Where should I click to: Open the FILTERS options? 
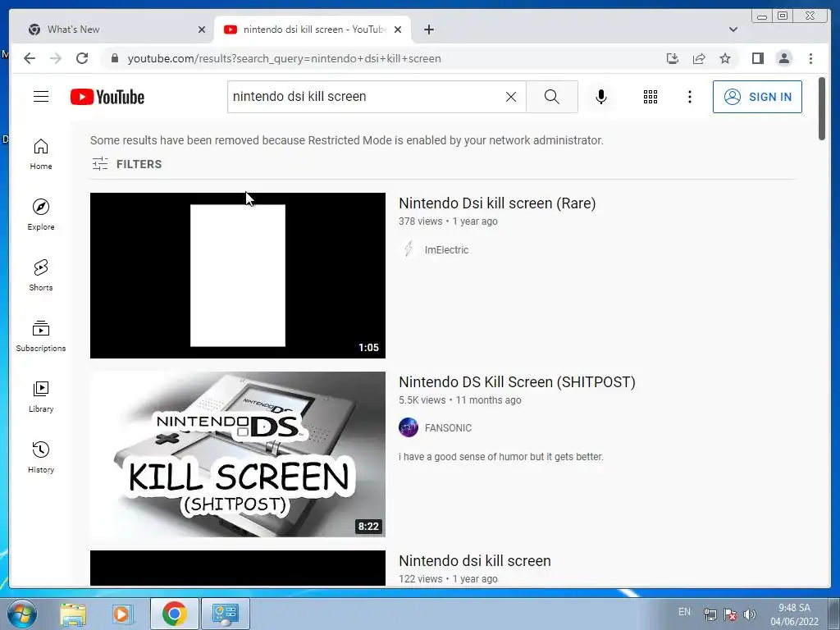[x=127, y=164]
